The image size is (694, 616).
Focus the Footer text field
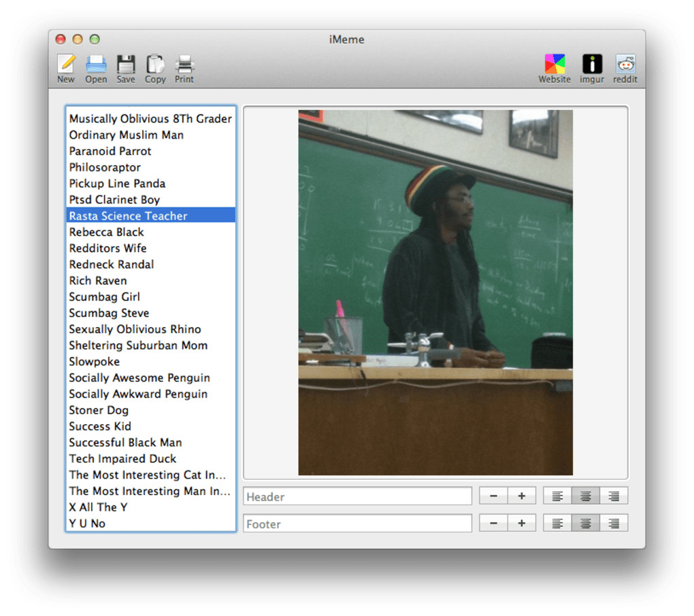357,524
